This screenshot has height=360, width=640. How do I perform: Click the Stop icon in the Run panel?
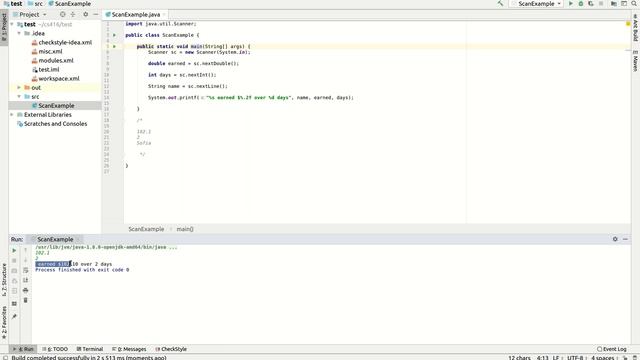coord(14,260)
